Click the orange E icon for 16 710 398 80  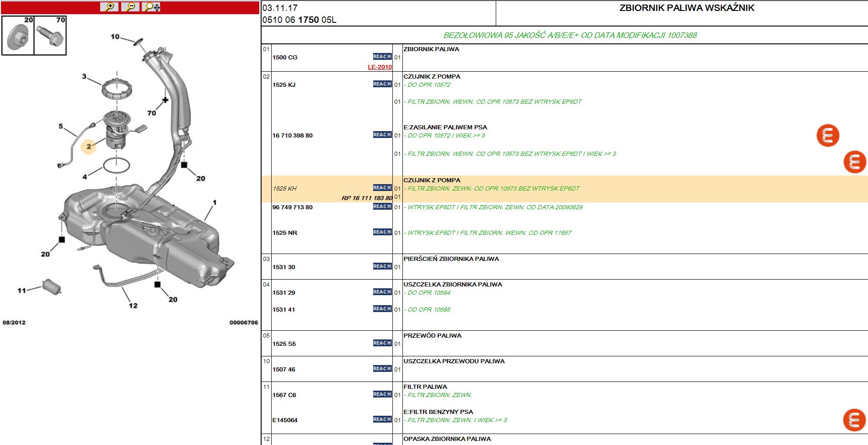pos(828,136)
